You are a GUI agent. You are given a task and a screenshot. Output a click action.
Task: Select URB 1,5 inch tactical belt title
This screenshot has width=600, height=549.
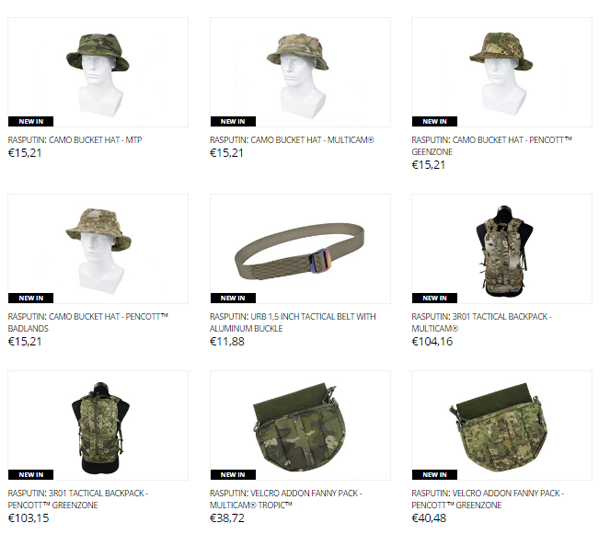point(293,323)
